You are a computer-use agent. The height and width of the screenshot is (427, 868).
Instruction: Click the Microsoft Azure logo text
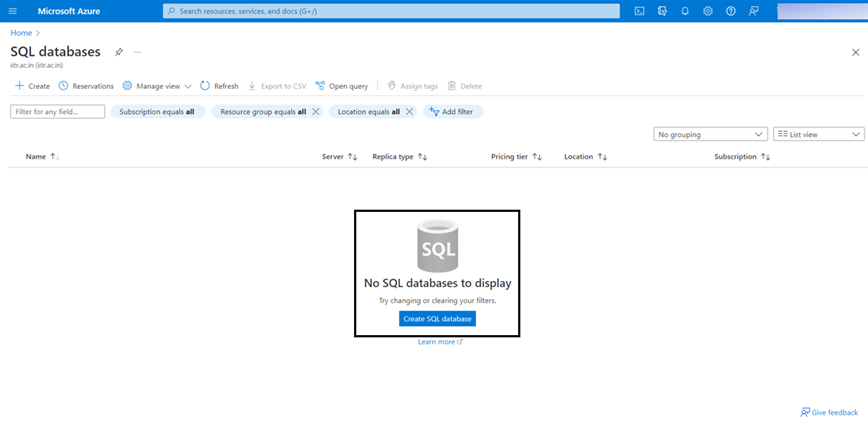coord(69,11)
